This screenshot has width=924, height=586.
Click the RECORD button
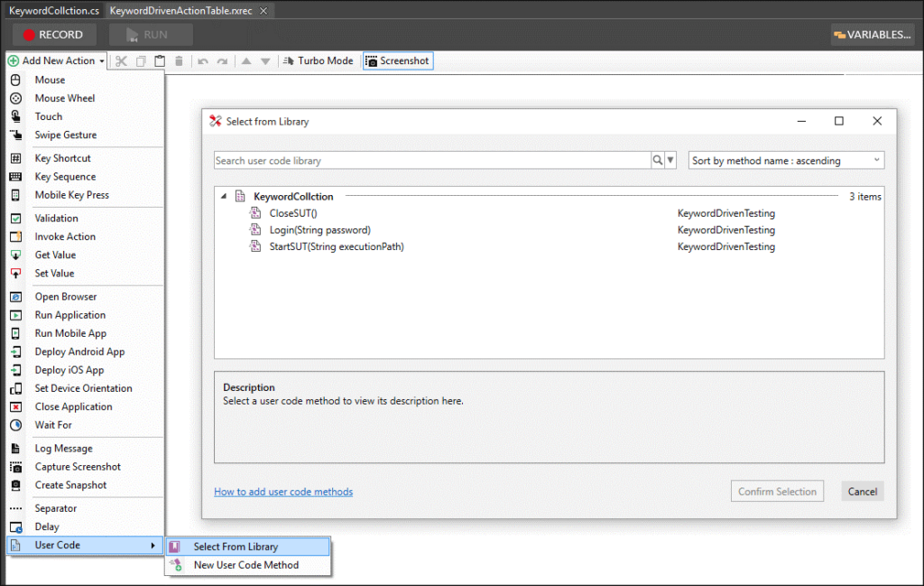coord(54,35)
